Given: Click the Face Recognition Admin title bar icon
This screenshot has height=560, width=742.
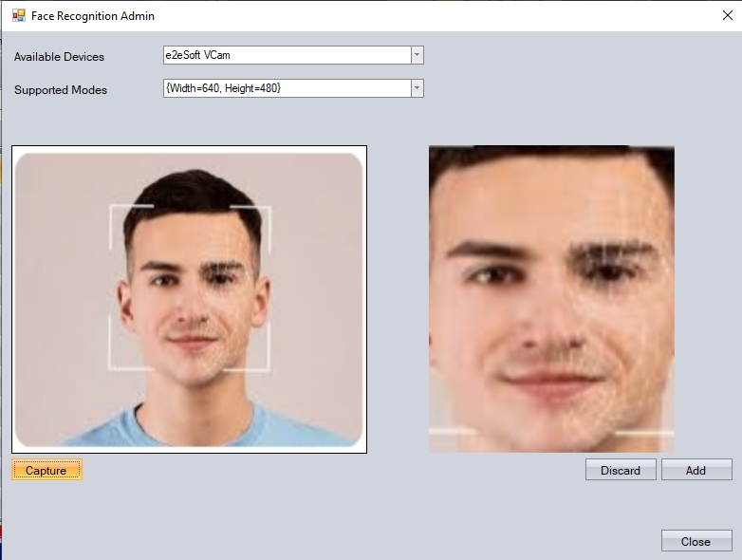Looking at the screenshot, I should pyautogui.click(x=18, y=16).
